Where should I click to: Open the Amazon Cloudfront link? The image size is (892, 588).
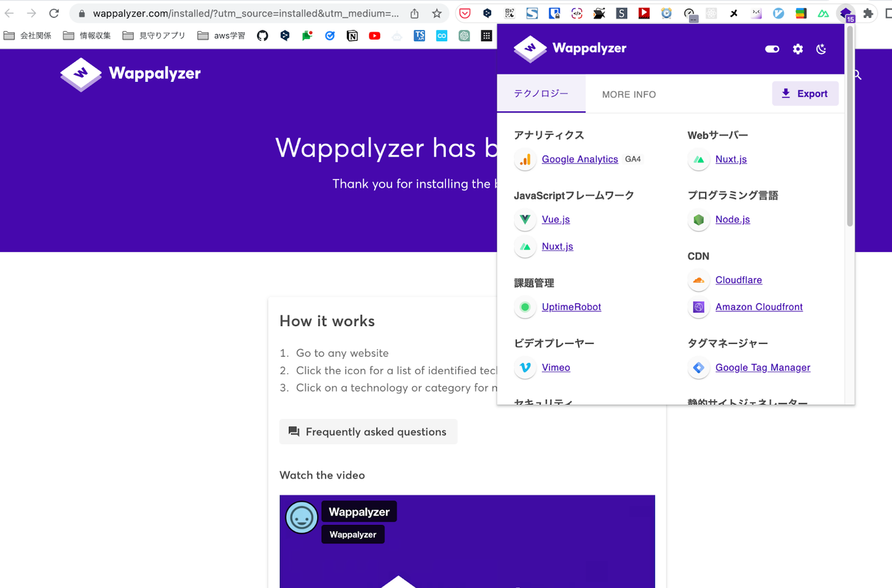click(x=759, y=307)
